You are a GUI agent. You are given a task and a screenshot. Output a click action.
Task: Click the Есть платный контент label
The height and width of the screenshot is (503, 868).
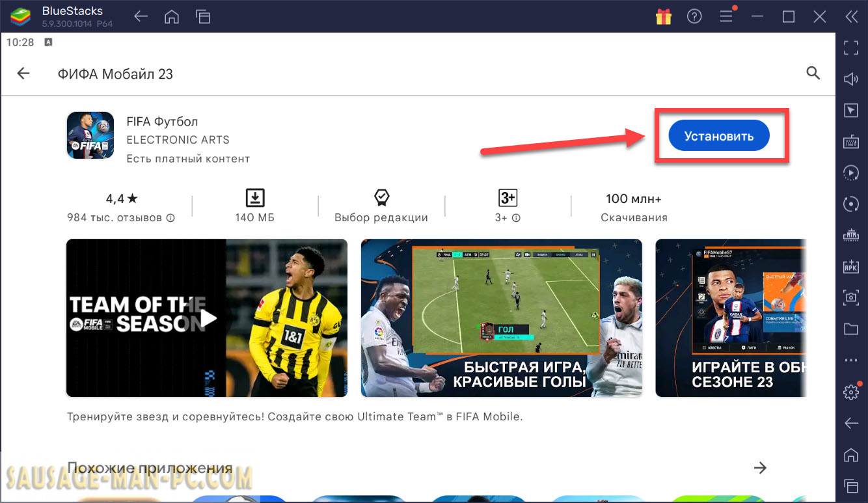click(188, 158)
